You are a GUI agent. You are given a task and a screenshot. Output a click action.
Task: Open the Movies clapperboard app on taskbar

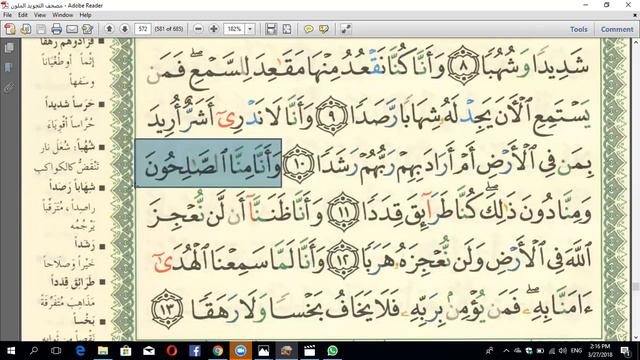pyautogui.click(x=309, y=351)
